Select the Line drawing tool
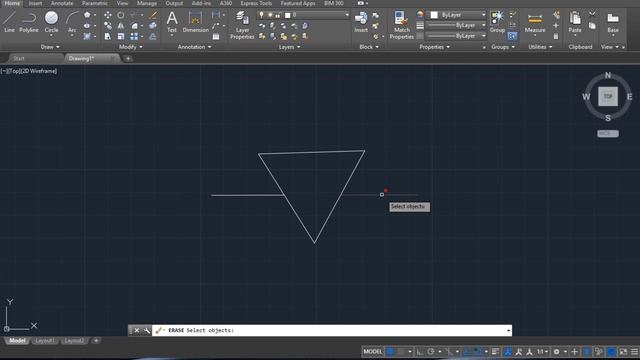The height and width of the screenshot is (360, 640). click(9, 22)
